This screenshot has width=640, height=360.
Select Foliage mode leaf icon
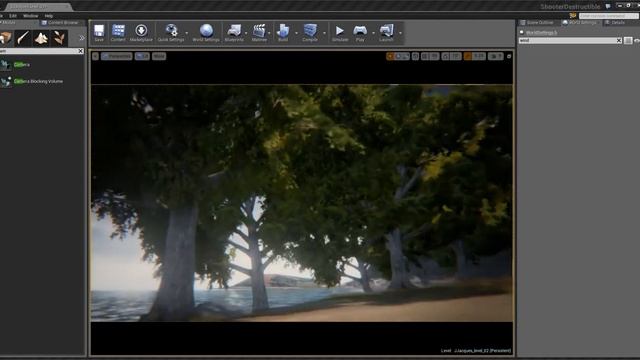pyautogui.click(x=59, y=38)
